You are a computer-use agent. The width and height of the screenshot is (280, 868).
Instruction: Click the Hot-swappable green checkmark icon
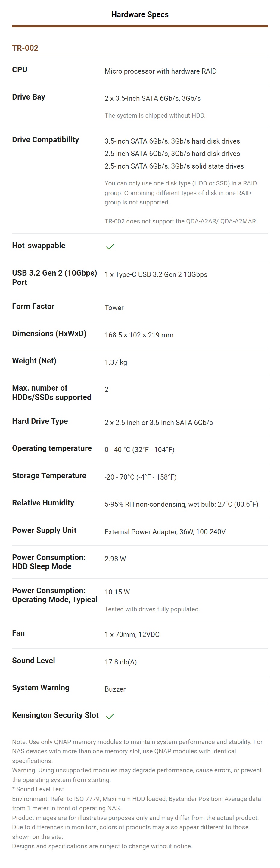(110, 247)
